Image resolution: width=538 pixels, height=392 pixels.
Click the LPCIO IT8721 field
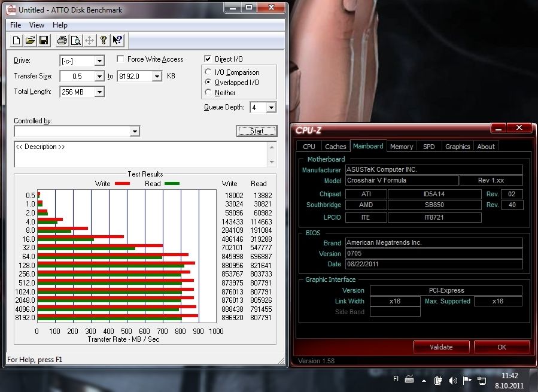pos(434,218)
